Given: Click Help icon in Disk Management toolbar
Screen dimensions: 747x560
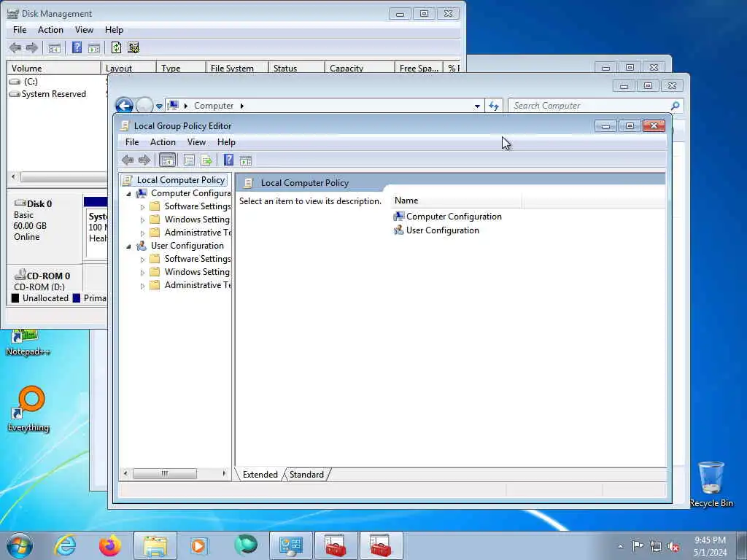Looking at the screenshot, I should click(x=77, y=47).
